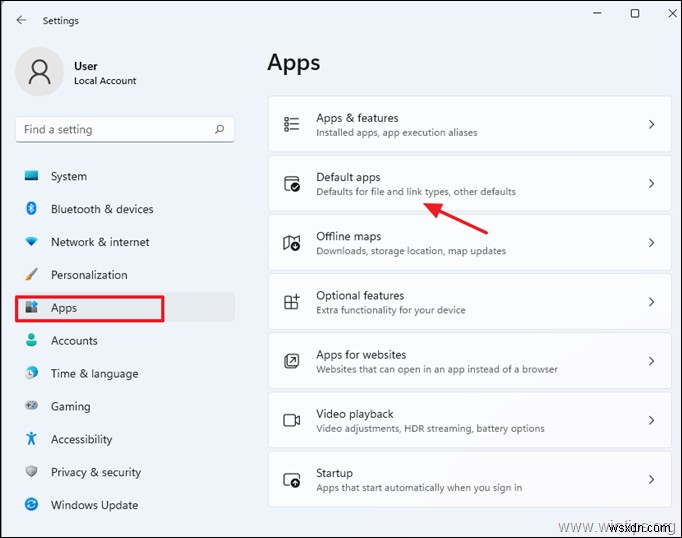Open Privacy & security settings

pos(125,471)
